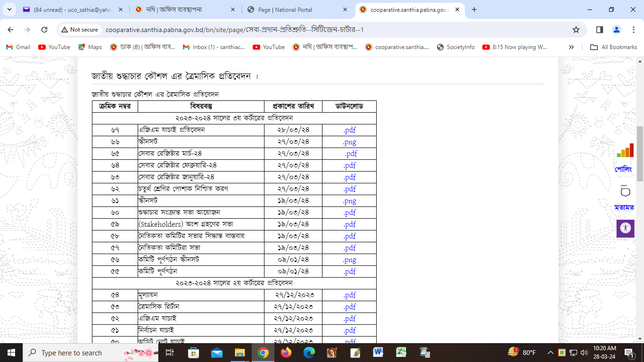The width and height of the screenshot is (644, 362).
Task: Click the feedback speech bubble icon
Action: click(625, 192)
